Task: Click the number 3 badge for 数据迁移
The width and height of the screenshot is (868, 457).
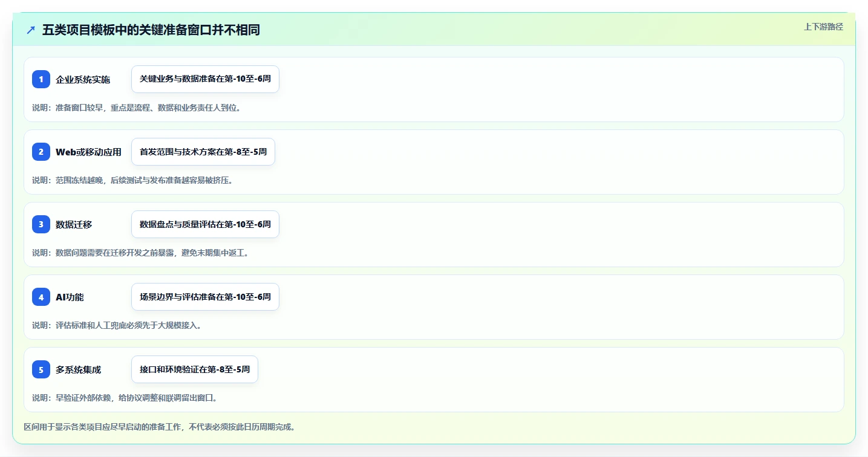Action: 41,224
